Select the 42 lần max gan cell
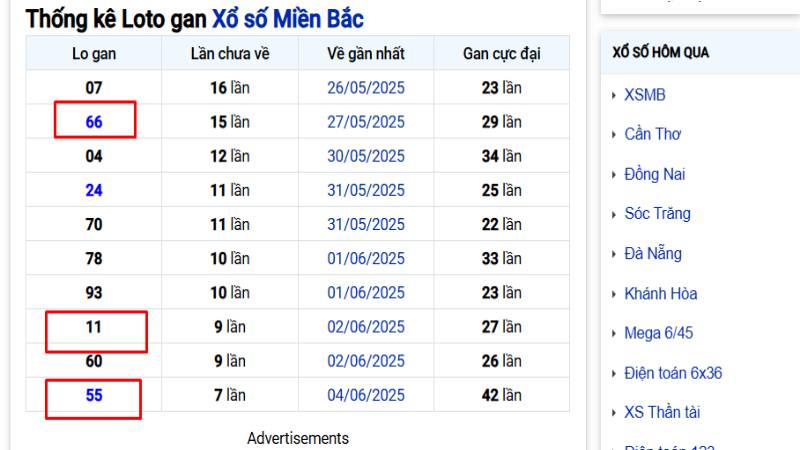Screen dimensions: 800x450 [x=502, y=395]
